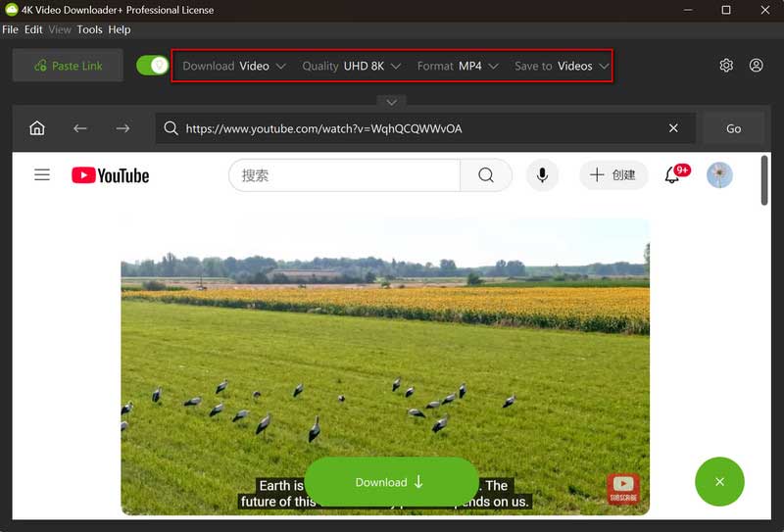
Task: Navigate forward with the right arrow
Action: [x=122, y=128]
